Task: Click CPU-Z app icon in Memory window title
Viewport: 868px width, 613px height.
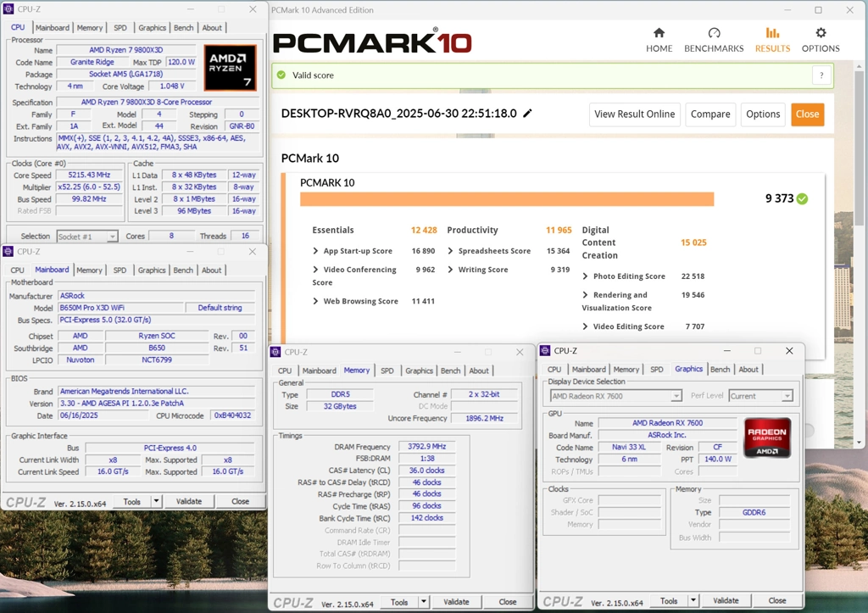Action: (275, 352)
